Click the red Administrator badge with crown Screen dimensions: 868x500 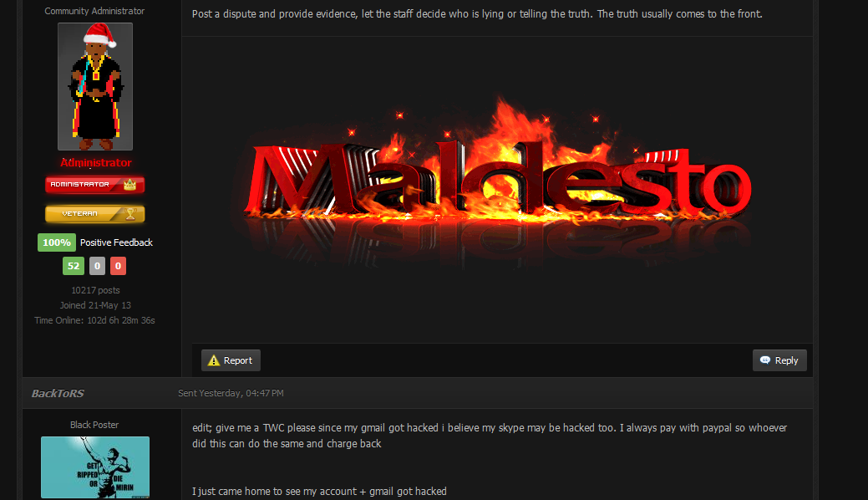pos(95,185)
